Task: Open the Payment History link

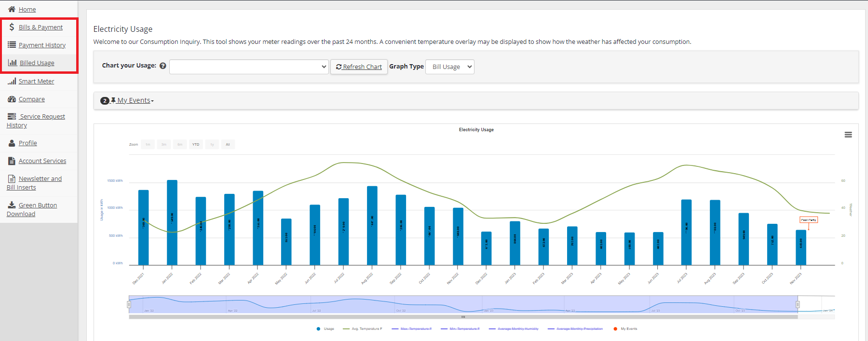Action: 42,45
